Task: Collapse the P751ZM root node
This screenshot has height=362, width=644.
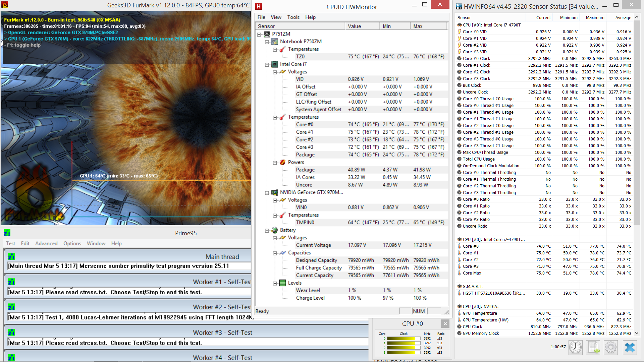Action: [x=259, y=34]
